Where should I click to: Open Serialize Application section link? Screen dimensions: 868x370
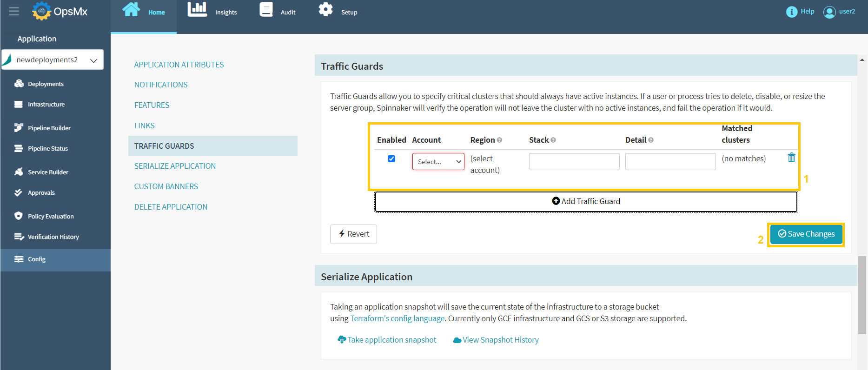175,166
